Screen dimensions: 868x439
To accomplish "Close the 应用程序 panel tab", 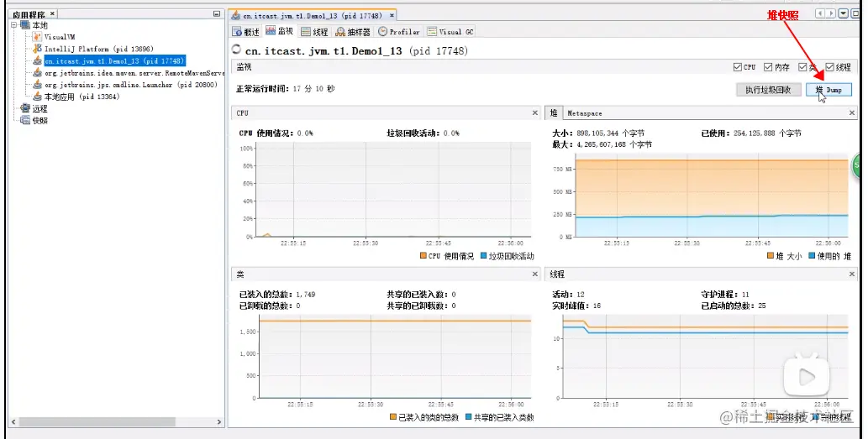I will click(x=53, y=13).
